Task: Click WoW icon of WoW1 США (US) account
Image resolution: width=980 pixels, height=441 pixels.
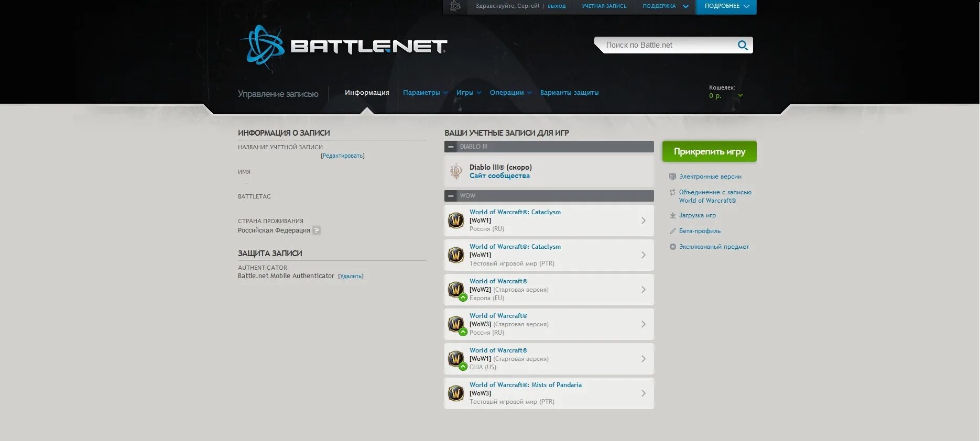Action: pos(456,358)
